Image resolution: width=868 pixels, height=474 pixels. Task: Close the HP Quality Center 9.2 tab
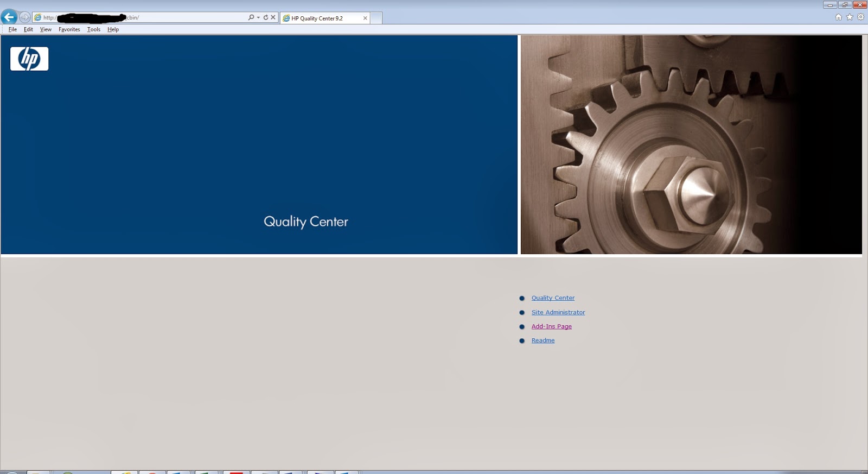365,18
